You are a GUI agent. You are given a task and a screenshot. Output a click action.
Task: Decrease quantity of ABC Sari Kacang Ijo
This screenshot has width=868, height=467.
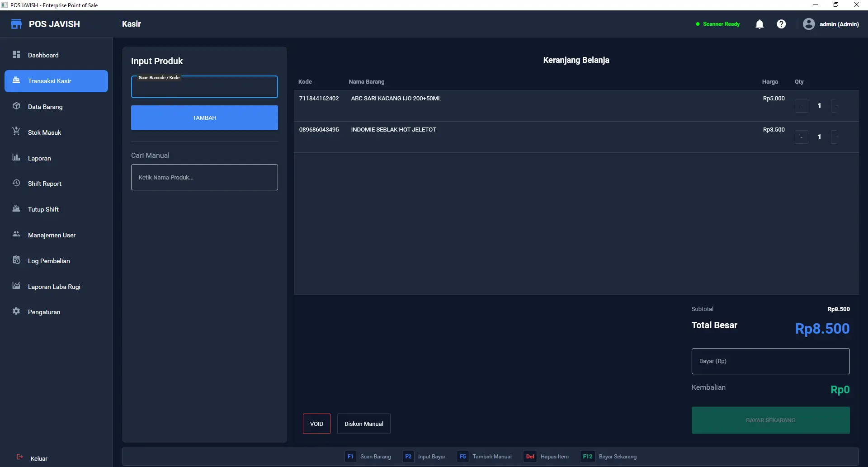[801, 106]
